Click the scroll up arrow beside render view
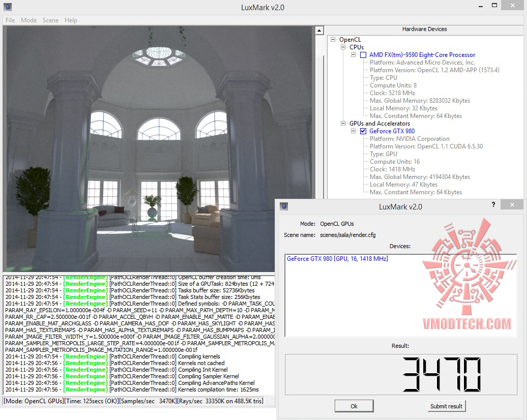This screenshot has height=420, width=527. coord(319,31)
